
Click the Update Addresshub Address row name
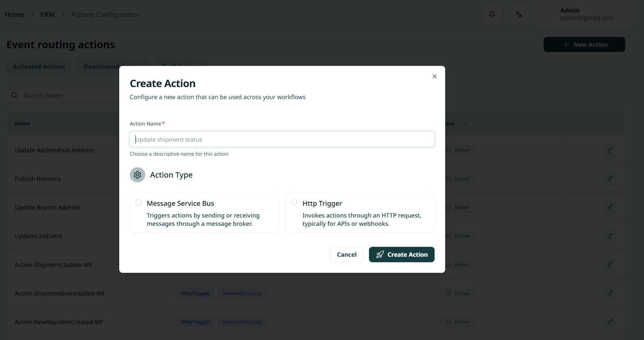point(54,150)
